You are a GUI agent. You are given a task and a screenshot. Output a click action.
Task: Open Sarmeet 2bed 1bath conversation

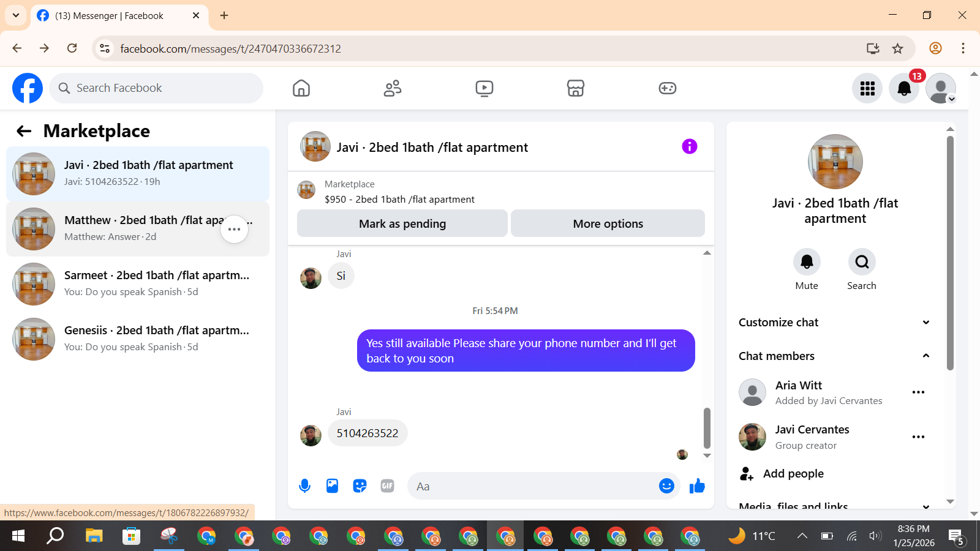(x=138, y=284)
